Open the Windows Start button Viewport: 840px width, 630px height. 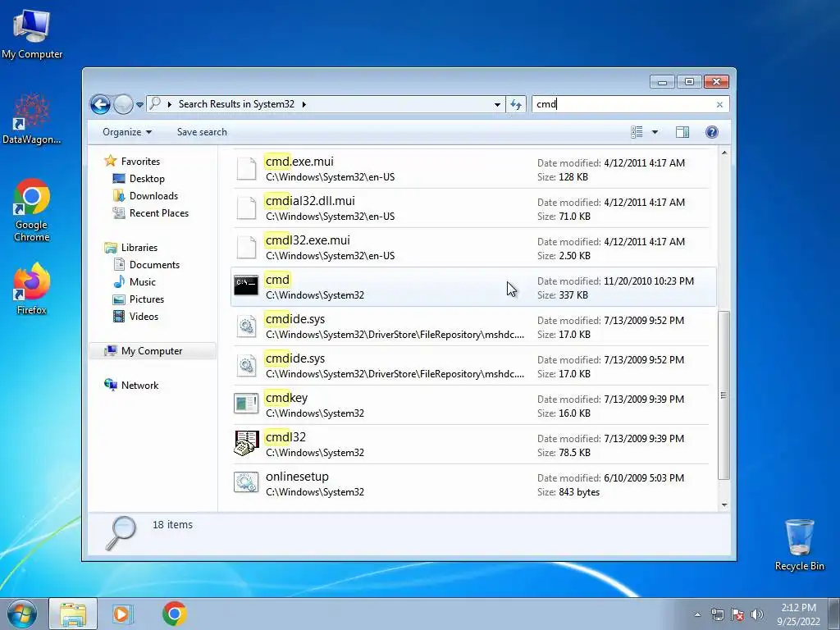(21, 614)
